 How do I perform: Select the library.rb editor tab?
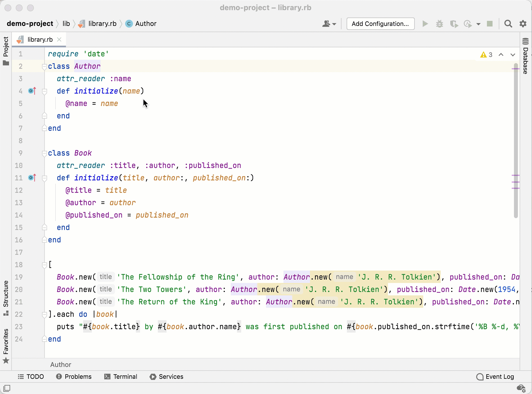pos(40,39)
